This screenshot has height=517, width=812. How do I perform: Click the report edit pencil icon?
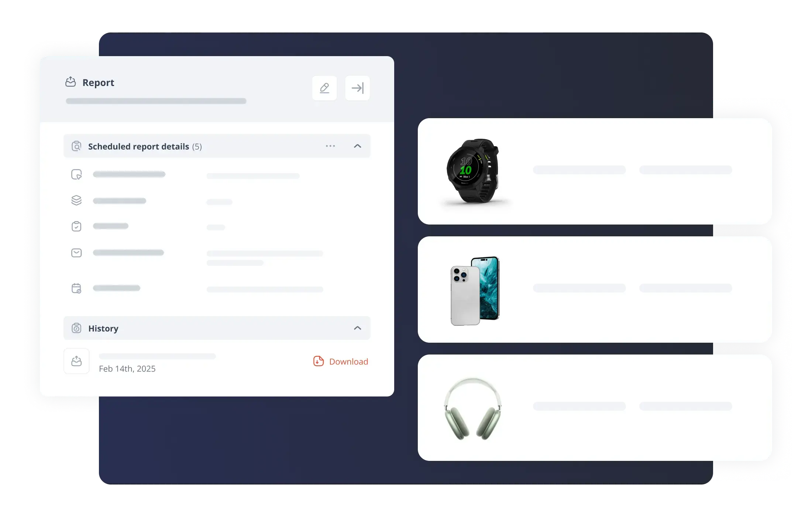[324, 88]
